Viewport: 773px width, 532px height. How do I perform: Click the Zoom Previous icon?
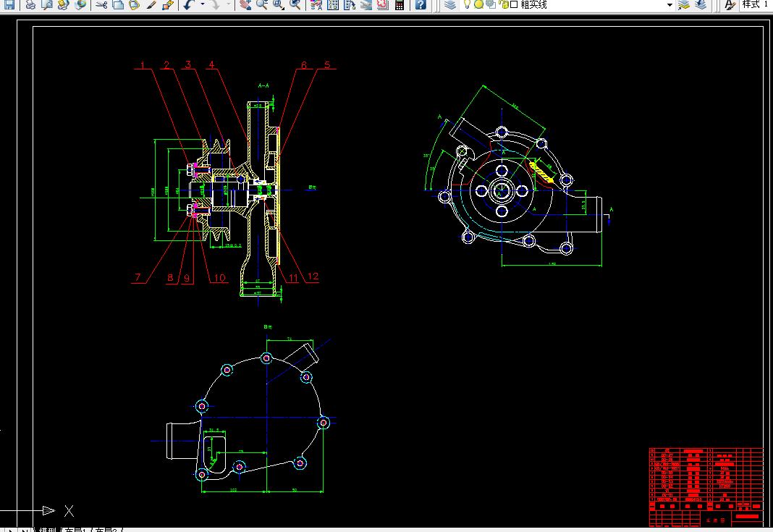click(295, 4)
